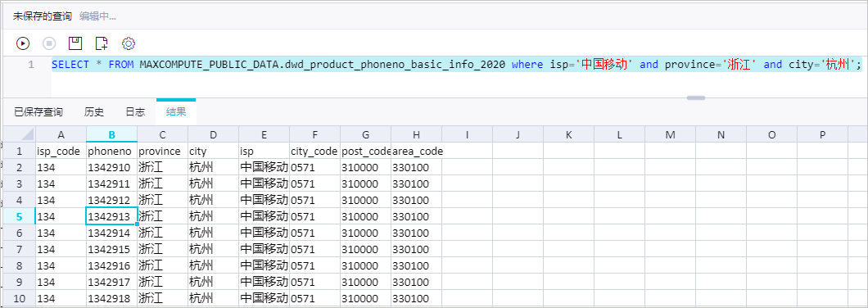
Task: Click the city header cell
Action: tap(214, 151)
